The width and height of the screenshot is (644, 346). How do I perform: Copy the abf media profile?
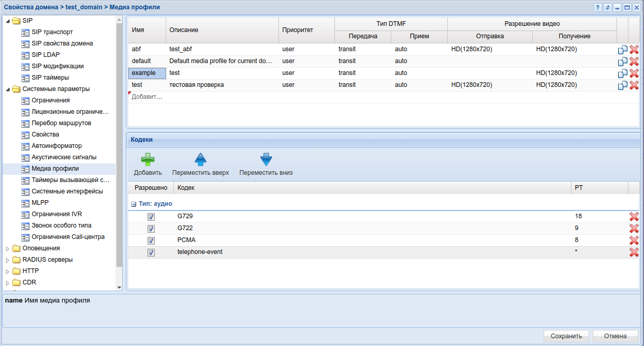pyautogui.click(x=622, y=50)
